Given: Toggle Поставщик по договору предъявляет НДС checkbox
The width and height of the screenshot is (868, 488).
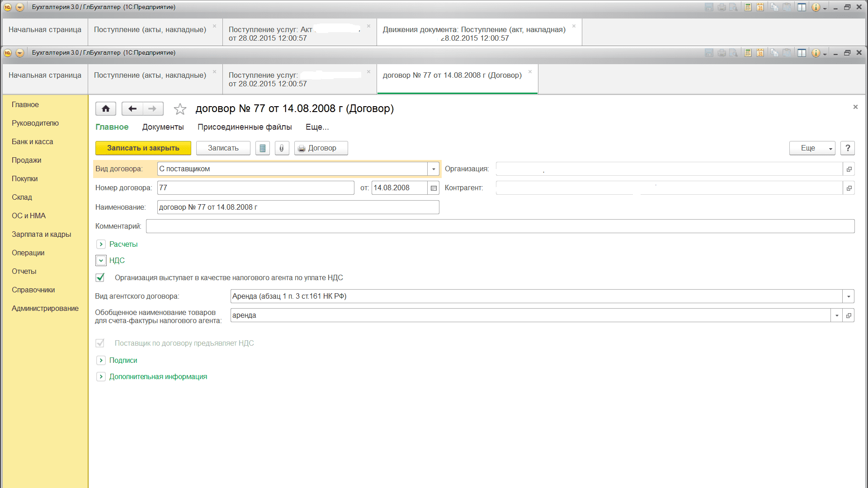Looking at the screenshot, I should click(100, 343).
